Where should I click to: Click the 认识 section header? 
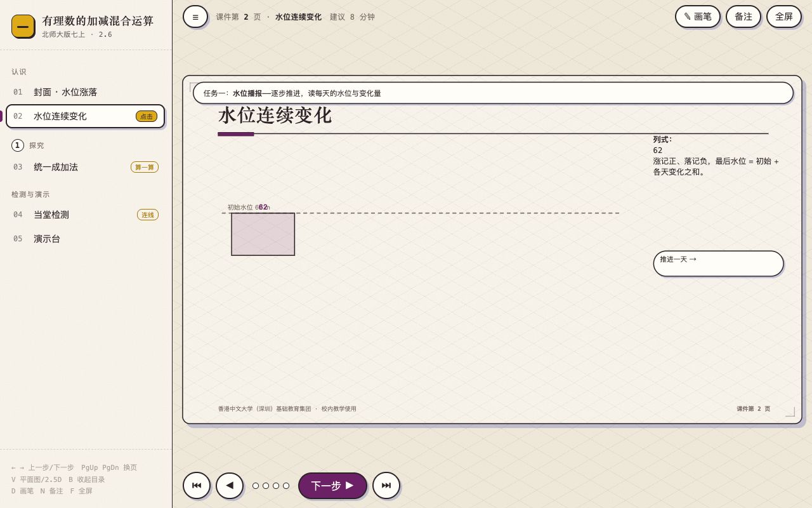19,72
